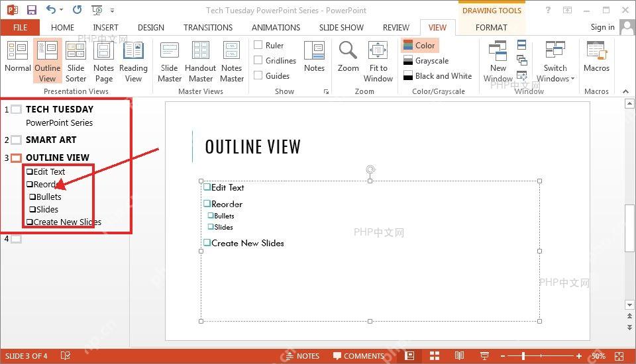The image size is (636, 364).
Task: Select Grayscale display mode
Action: [426, 61]
